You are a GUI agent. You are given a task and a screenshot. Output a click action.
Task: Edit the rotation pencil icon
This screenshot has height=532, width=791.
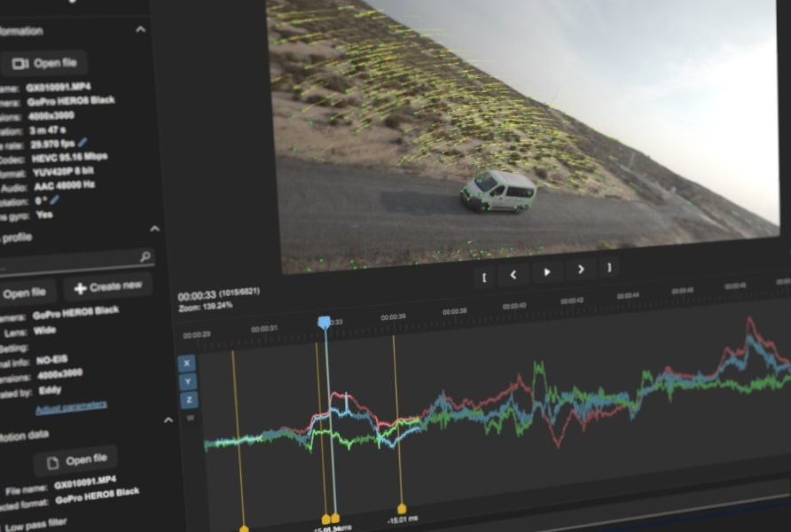(54, 200)
